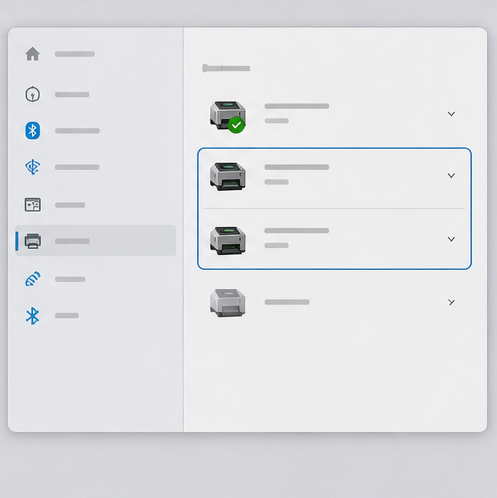
Task: Select the second printer icon in highlighted group
Action: [228, 176]
